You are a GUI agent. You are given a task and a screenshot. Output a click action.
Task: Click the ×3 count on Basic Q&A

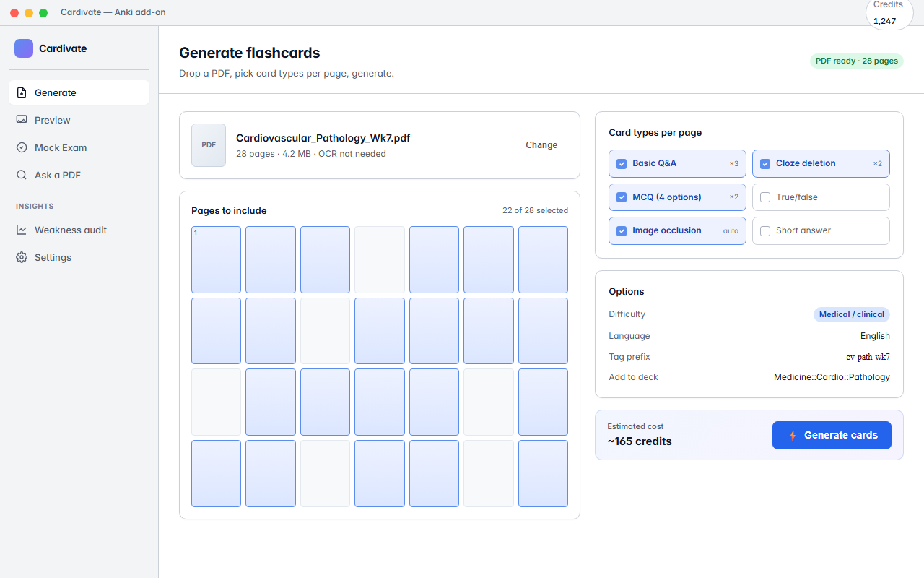coord(733,163)
